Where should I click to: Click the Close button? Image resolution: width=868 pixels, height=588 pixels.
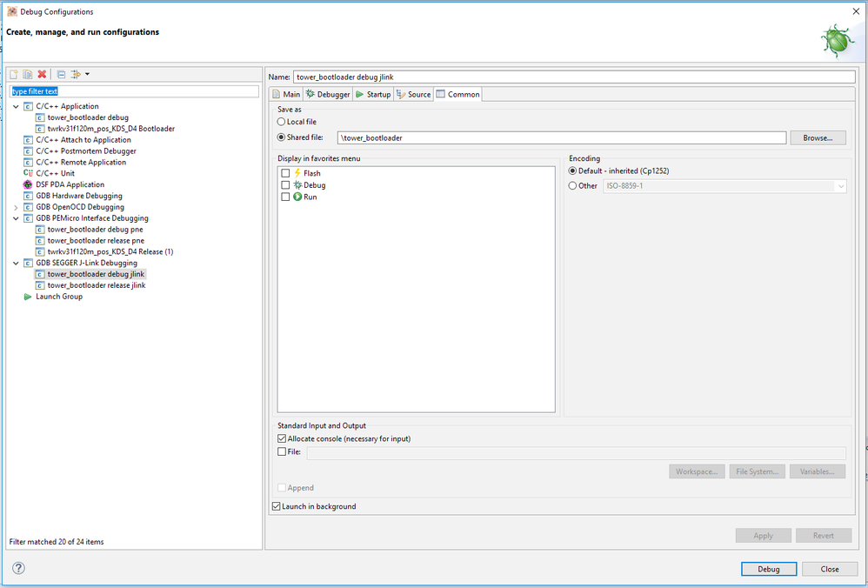tap(829, 569)
